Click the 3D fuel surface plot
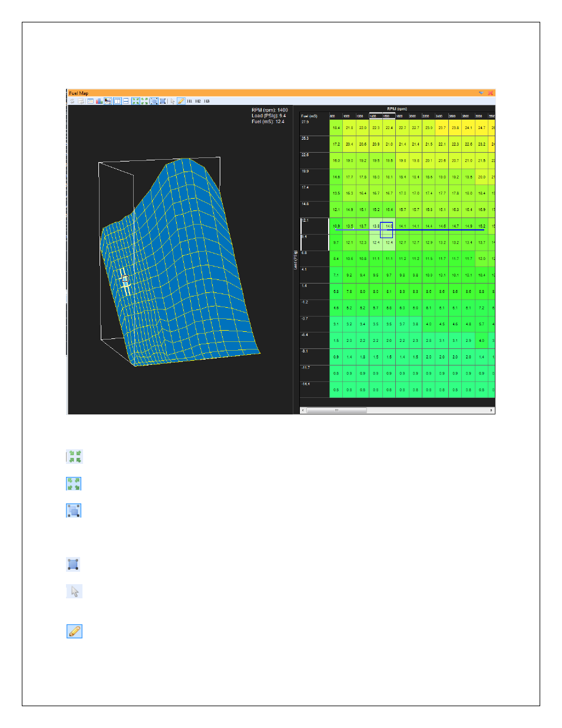The height and width of the screenshot is (728, 562). (x=180, y=262)
